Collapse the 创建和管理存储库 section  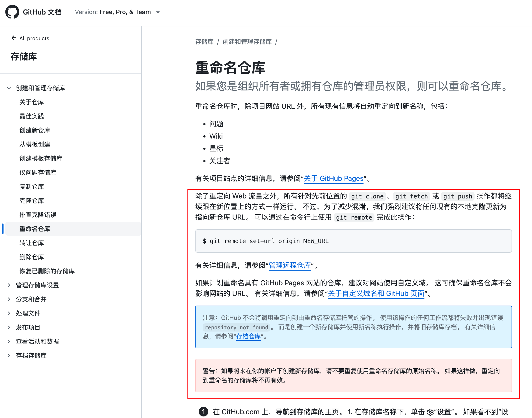[9, 88]
